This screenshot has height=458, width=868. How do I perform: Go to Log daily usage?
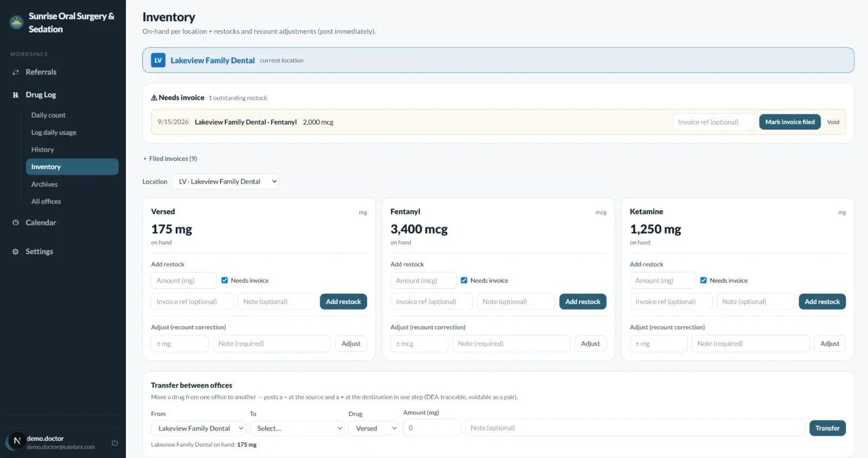(54, 132)
